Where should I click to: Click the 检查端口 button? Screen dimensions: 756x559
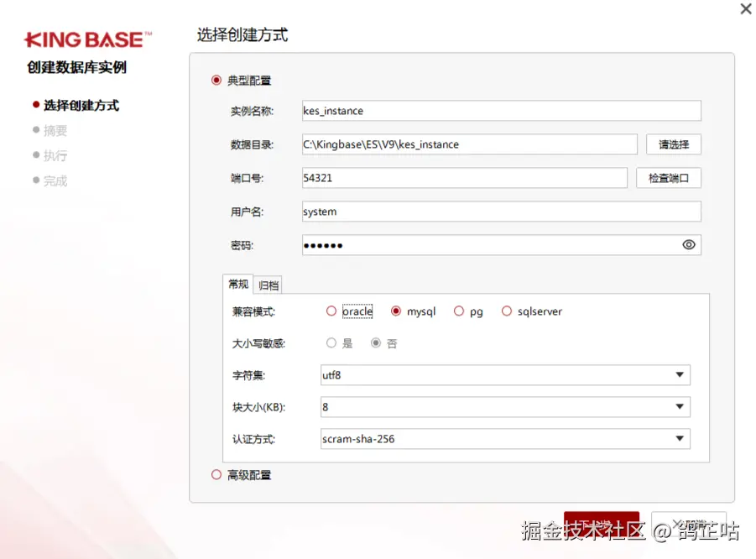click(x=668, y=178)
